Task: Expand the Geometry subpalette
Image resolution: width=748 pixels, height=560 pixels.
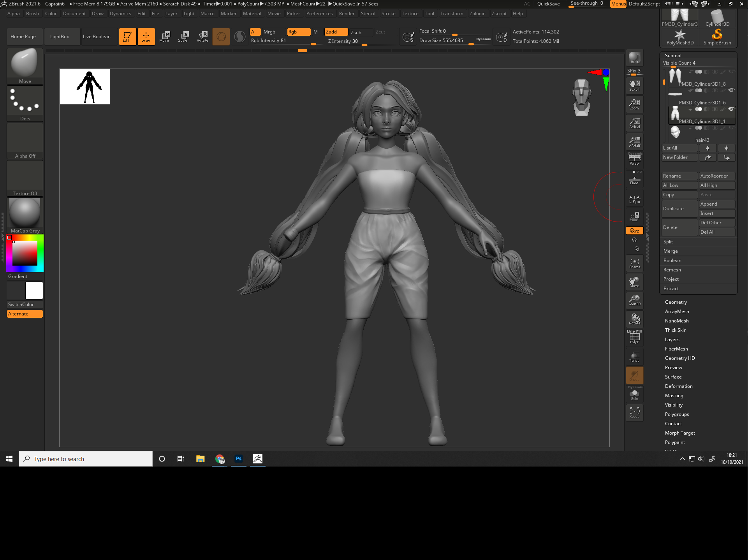Action: pos(676,302)
